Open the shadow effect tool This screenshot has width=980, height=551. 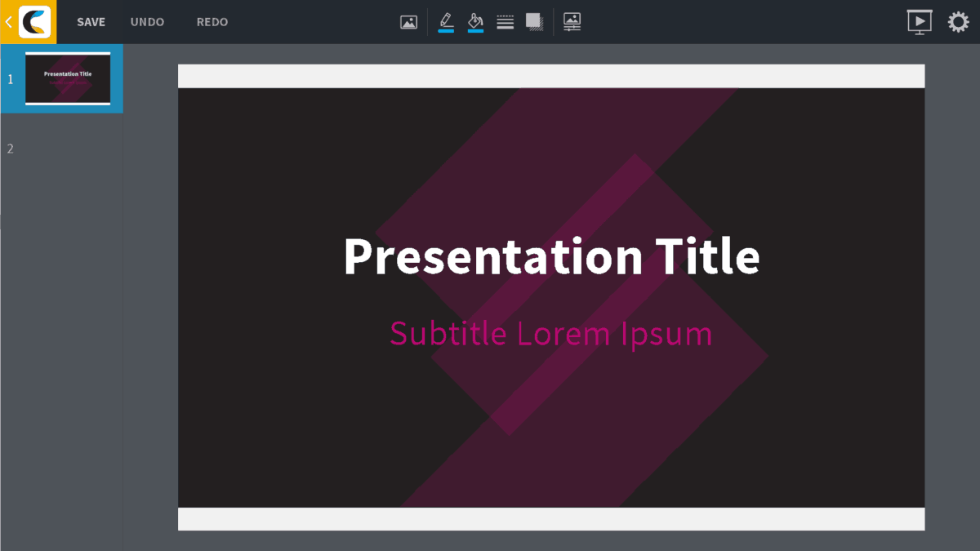click(x=535, y=22)
